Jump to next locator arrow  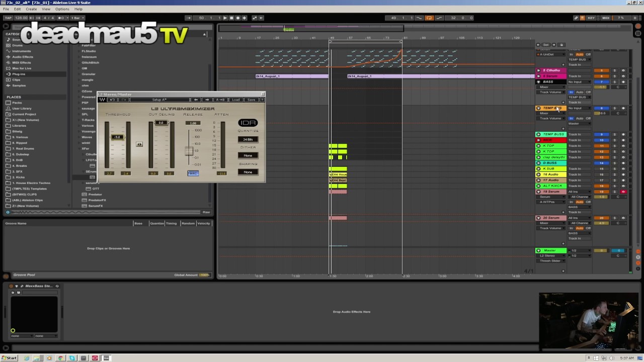tap(553, 45)
